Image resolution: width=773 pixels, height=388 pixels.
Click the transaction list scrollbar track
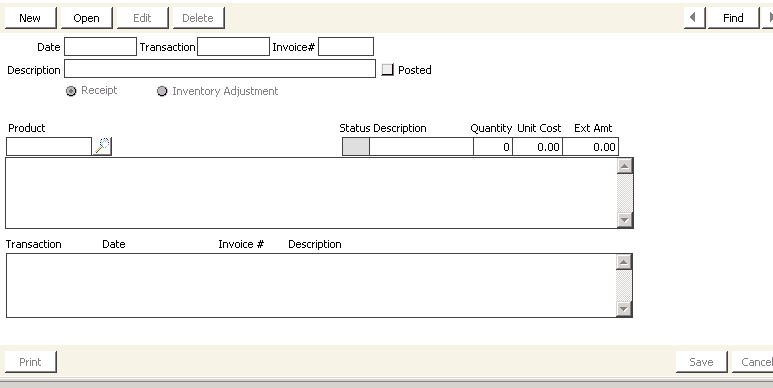click(624, 285)
